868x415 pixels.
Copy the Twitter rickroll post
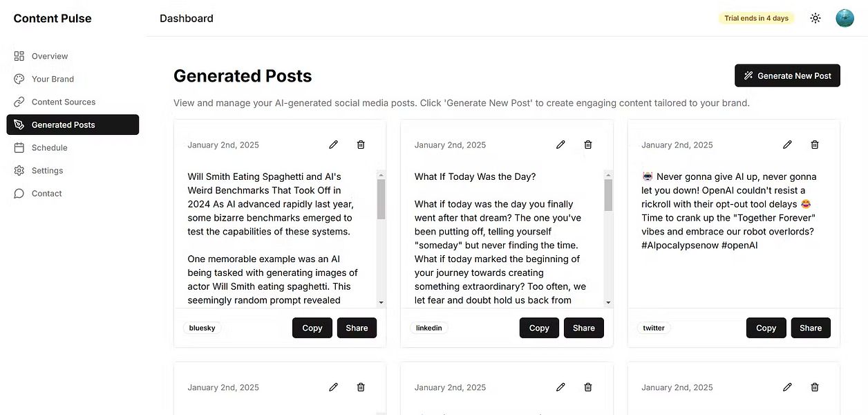766,328
